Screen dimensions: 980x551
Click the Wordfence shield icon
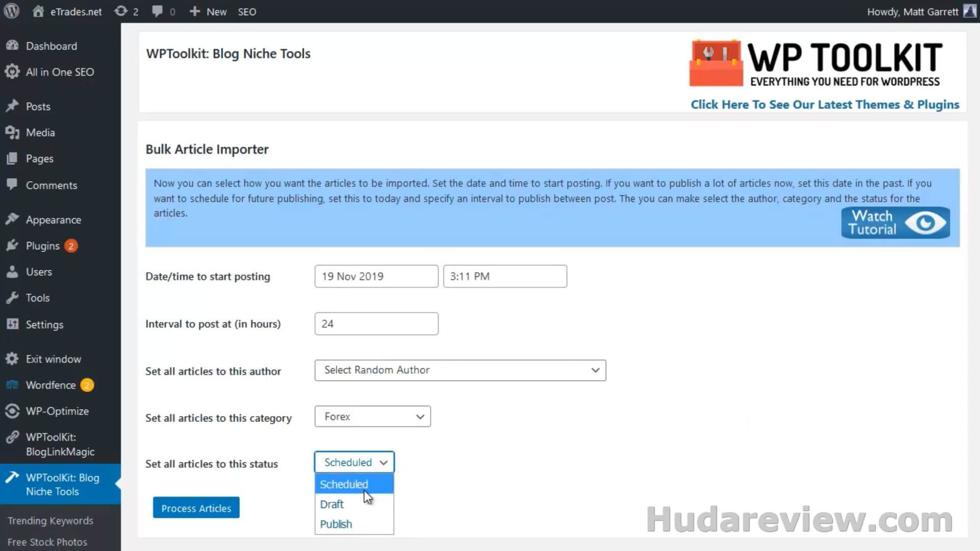(12, 385)
